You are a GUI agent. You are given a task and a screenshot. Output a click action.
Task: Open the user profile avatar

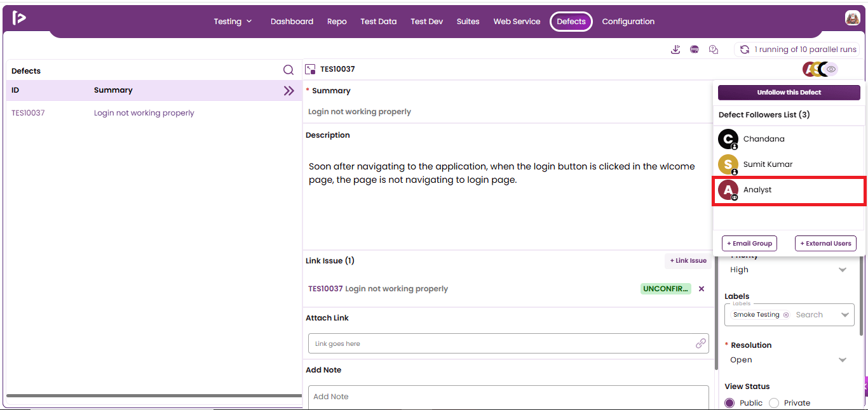click(x=852, y=18)
